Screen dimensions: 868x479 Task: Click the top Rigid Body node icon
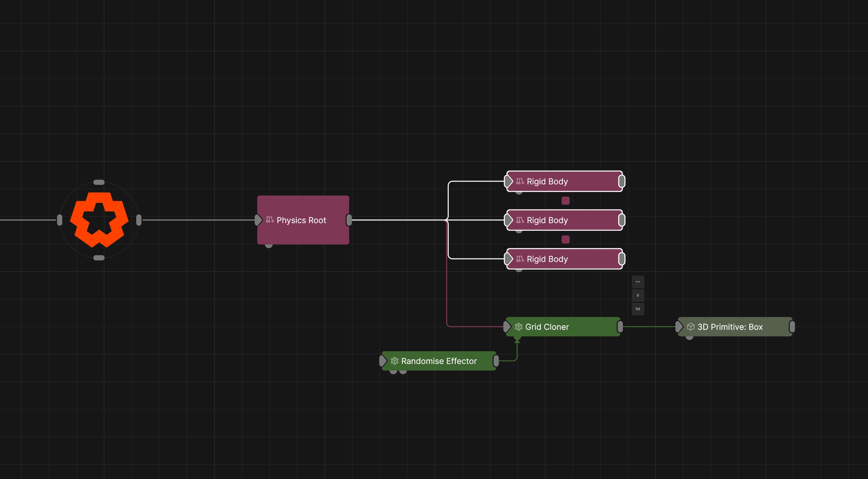click(520, 181)
